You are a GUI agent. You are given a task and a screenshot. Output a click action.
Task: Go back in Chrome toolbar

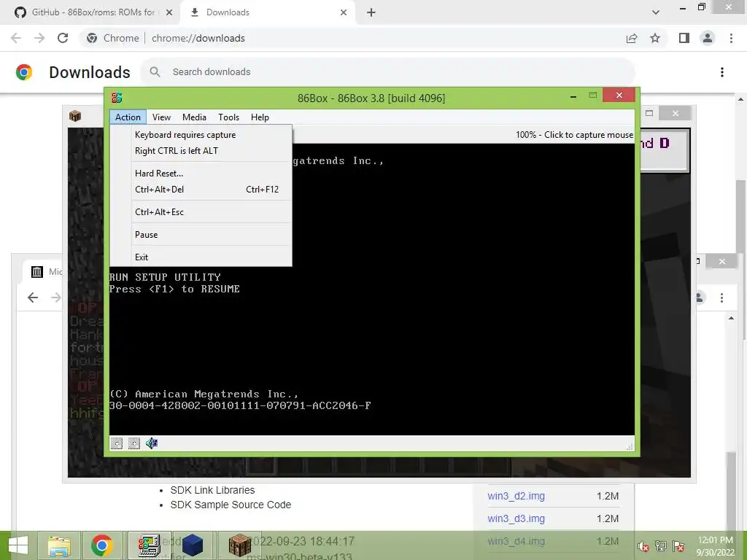click(16, 38)
